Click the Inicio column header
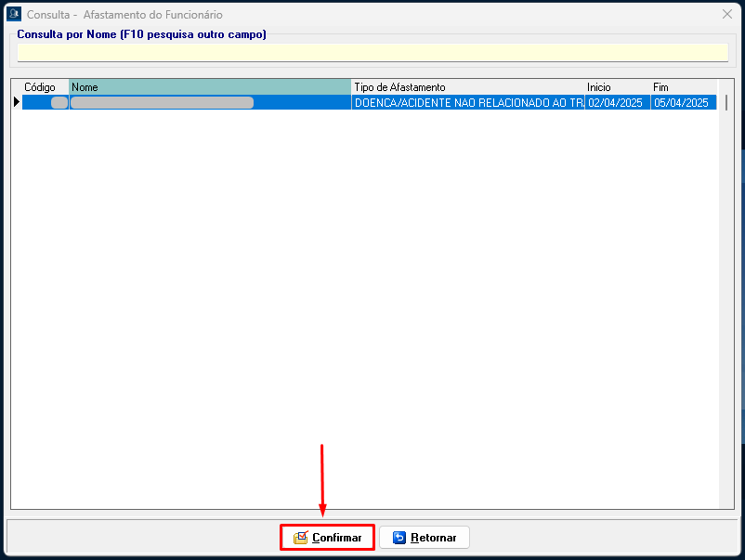Image resolution: width=745 pixels, height=560 pixels. (616, 87)
